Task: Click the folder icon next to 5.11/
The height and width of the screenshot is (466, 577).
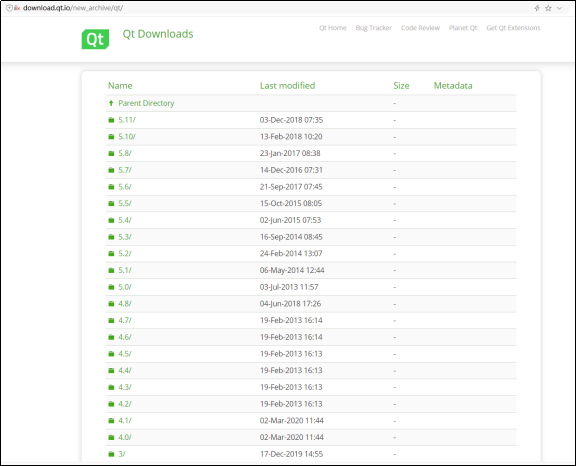Action: [111, 120]
